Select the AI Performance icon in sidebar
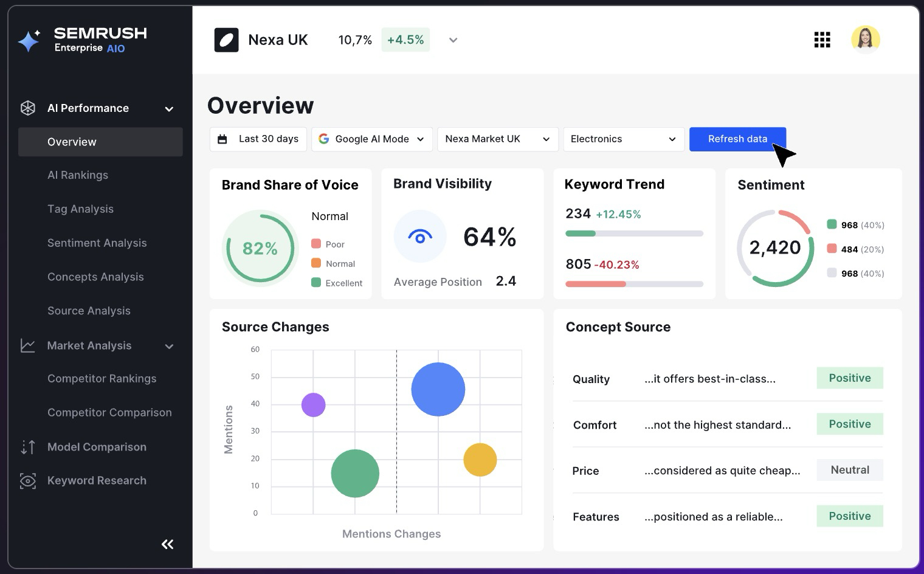The image size is (924, 574). [27, 108]
